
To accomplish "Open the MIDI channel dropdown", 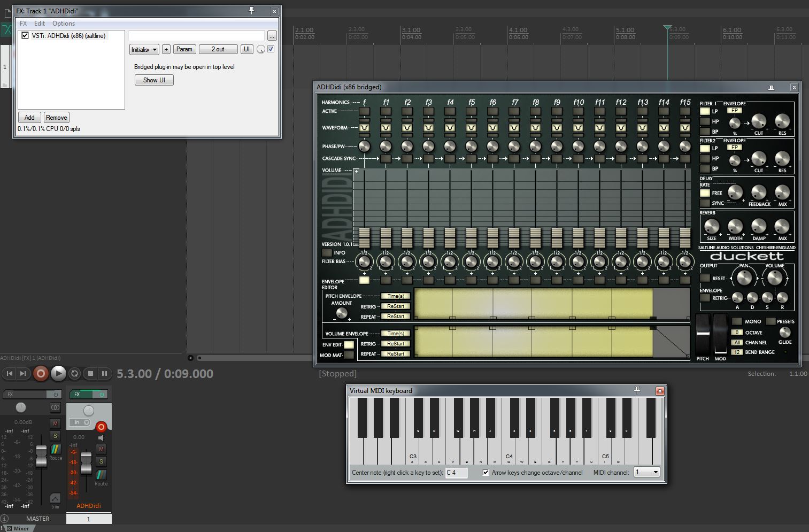I will 647,472.
